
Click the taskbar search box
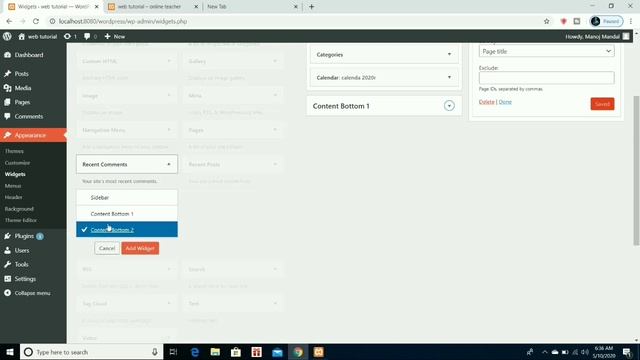pyautogui.click(x=91, y=352)
